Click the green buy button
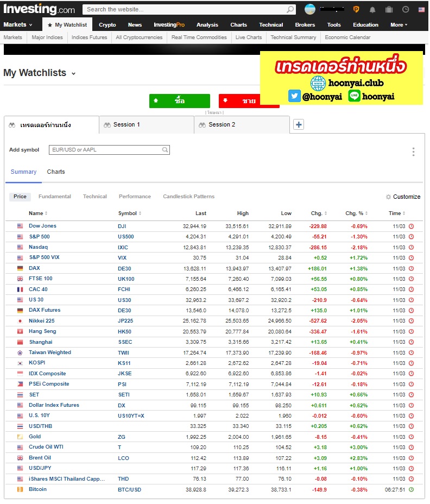Viewport: 430px width, 504px height. click(x=180, y=101)
